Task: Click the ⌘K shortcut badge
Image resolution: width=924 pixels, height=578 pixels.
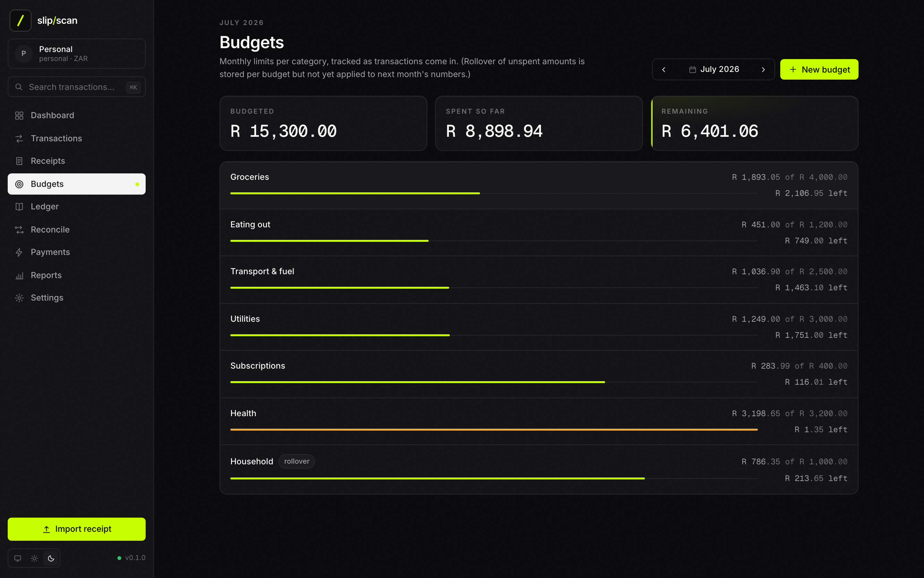Action: (x=133, y=87)
